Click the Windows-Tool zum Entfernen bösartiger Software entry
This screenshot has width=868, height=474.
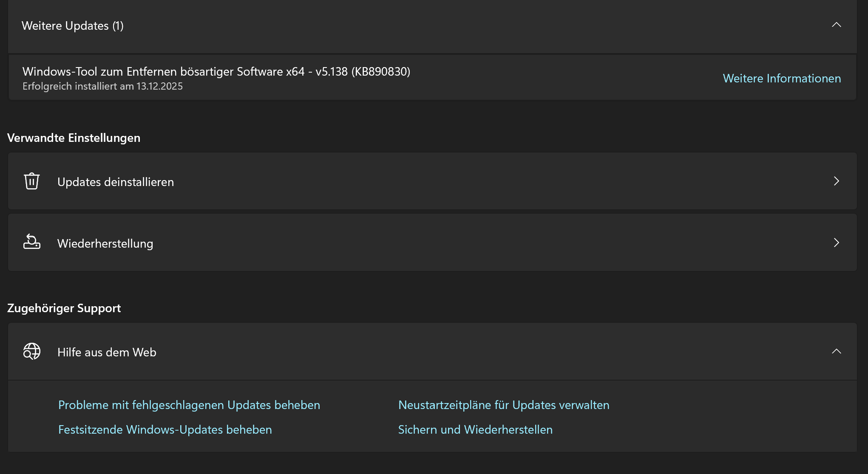[x=216, y=71]
